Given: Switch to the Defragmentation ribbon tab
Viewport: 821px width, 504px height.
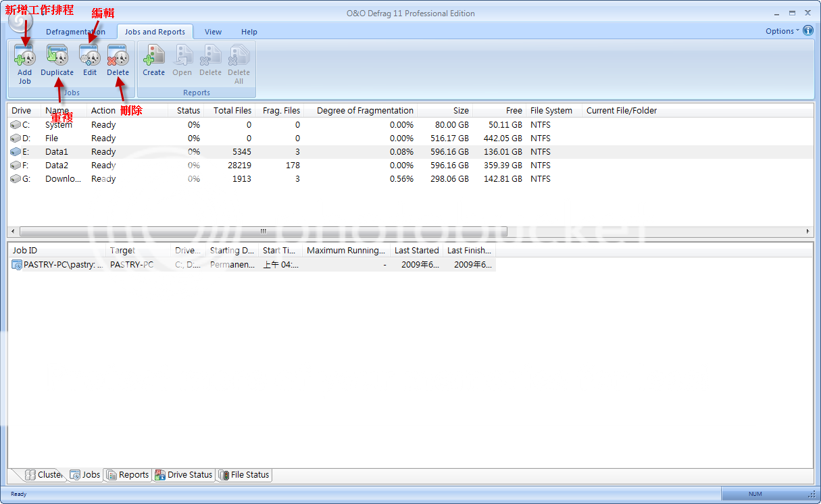Looking at the screenshot, I should [76, 32].
